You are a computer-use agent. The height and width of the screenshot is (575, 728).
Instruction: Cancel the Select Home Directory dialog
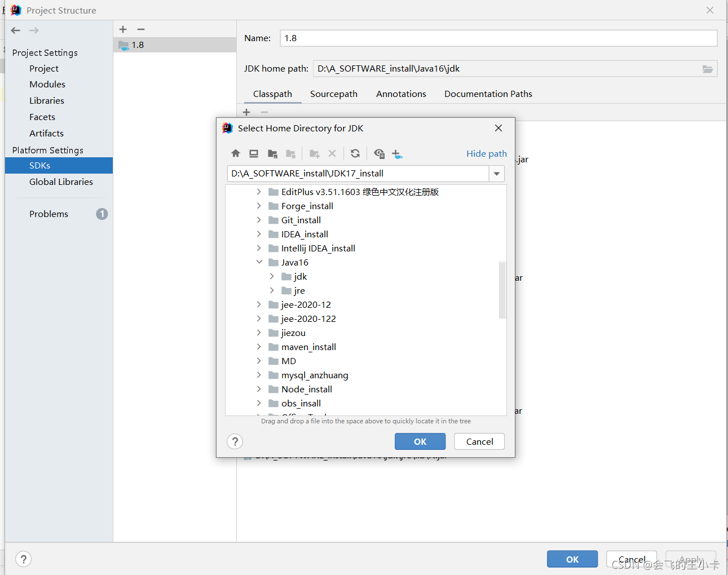click(x=479, y=441)
